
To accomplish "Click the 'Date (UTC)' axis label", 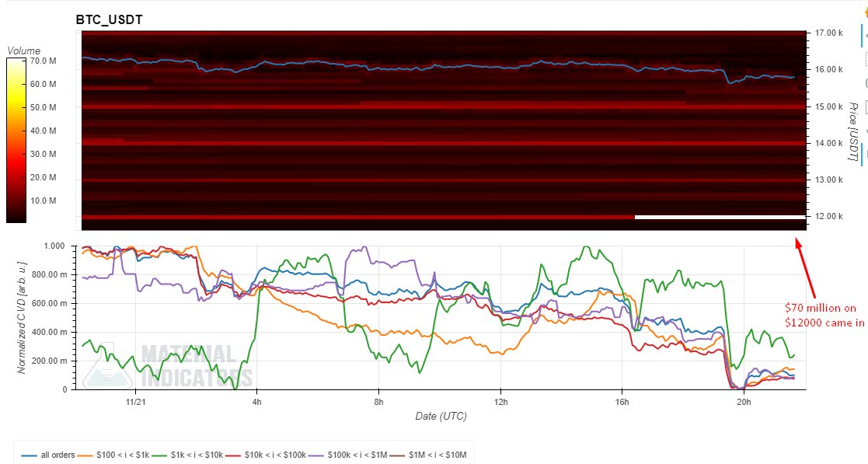I will pyautogui.click(x=441, y=417).
